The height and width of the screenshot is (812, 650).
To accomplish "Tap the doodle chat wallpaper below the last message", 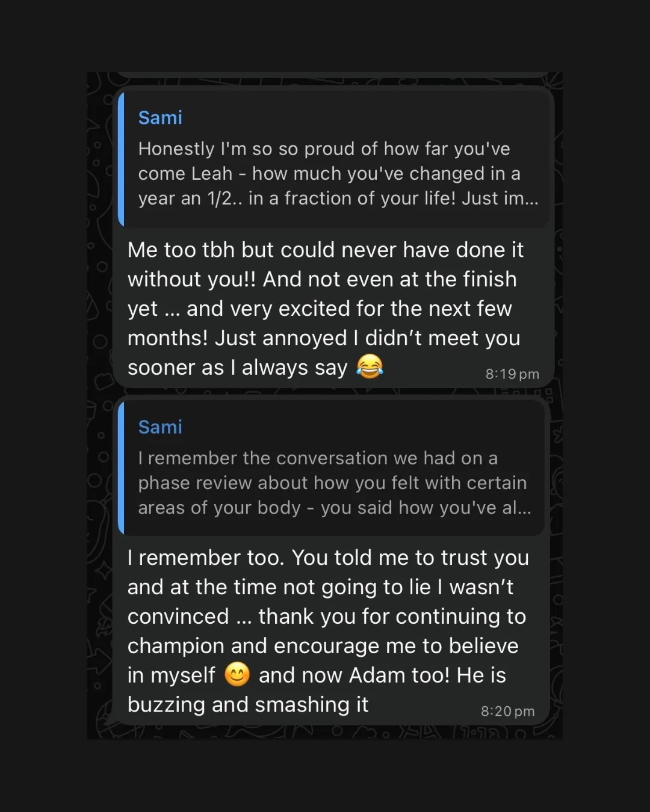I will 325,733.
